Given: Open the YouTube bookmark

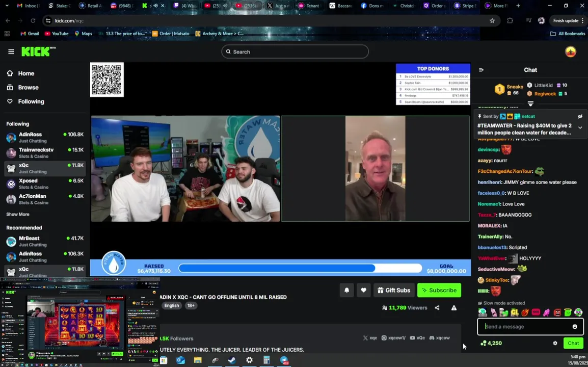Looking at the screenshot, I should pos(57,34).
